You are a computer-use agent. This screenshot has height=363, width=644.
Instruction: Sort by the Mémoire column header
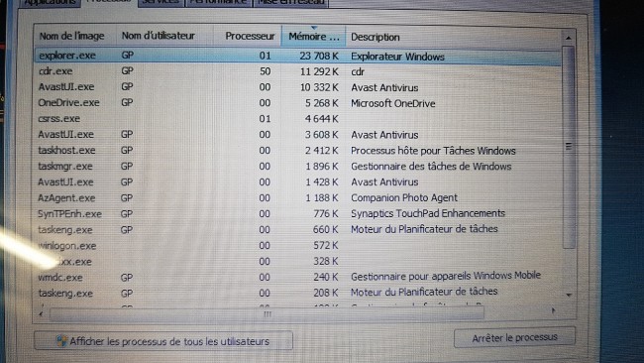[x=314, y=36]
